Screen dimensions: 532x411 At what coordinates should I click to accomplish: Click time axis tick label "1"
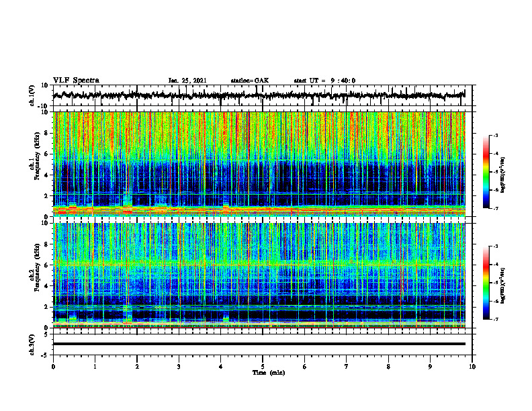pos(95,367)
